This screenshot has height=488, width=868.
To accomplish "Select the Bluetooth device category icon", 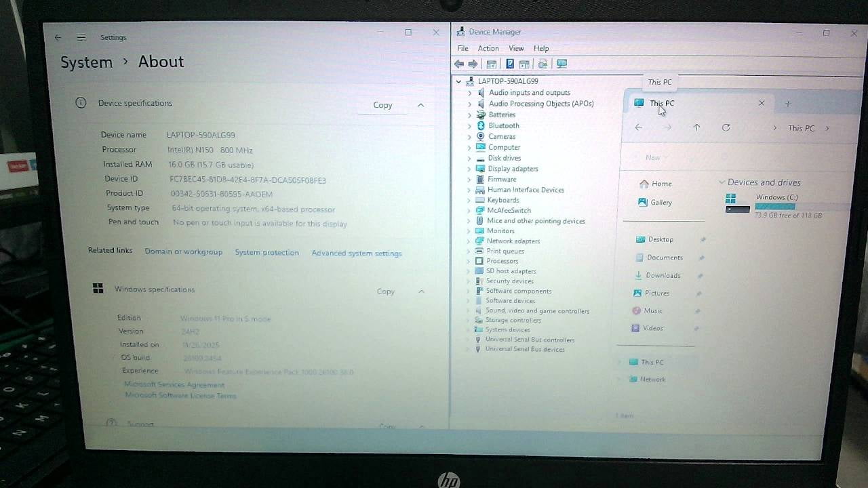I will point(481,125).
